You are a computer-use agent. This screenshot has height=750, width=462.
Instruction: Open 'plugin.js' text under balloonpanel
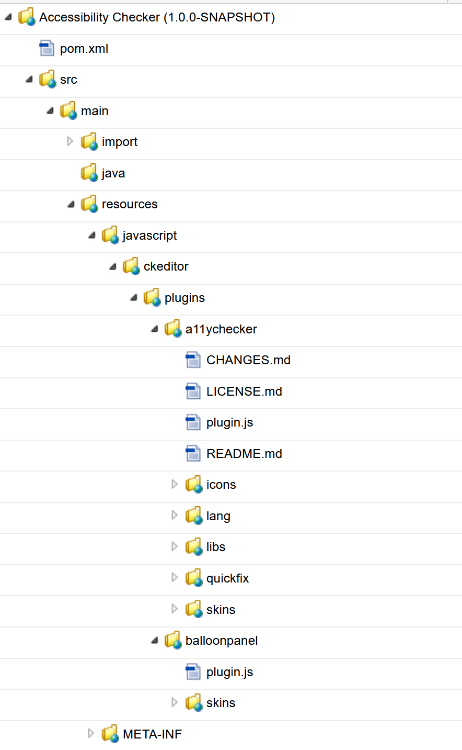[x=230, y=672]
